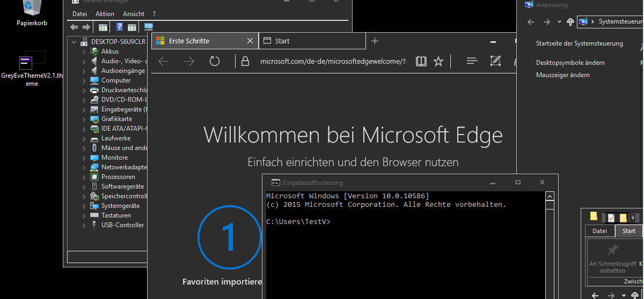Image resolution: width=644 pixels, height=299 pixels.
Task: Click the Edge address bar URL
Action: click(x=333, y=61)
